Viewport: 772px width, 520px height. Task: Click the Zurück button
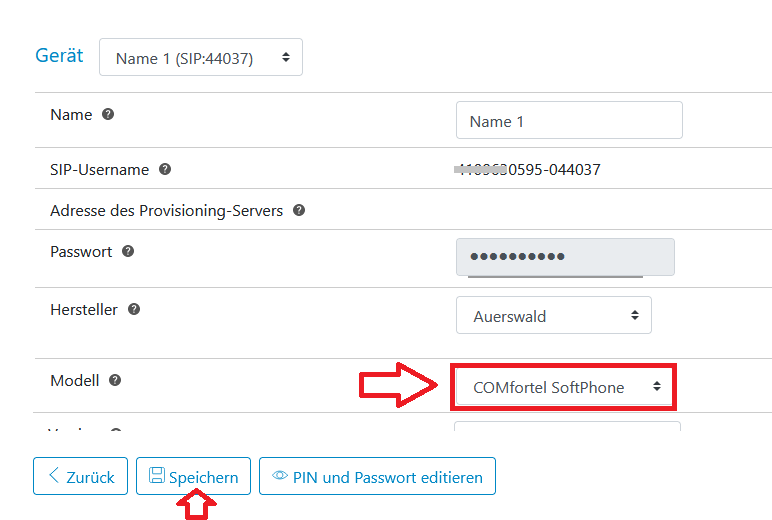tap(80, 476)
